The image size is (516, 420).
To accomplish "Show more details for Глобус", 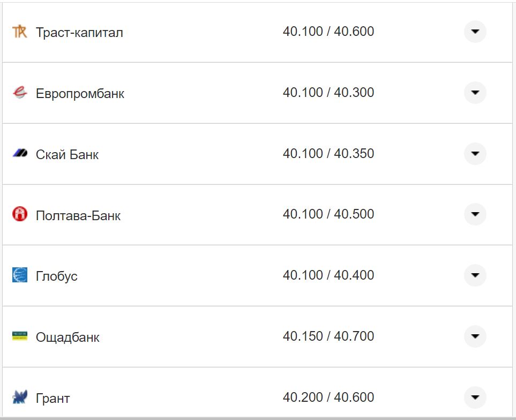I will 475,275.
